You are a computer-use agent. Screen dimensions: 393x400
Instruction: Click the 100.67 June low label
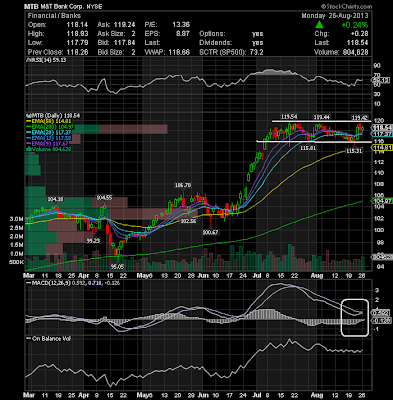[210, 232]
